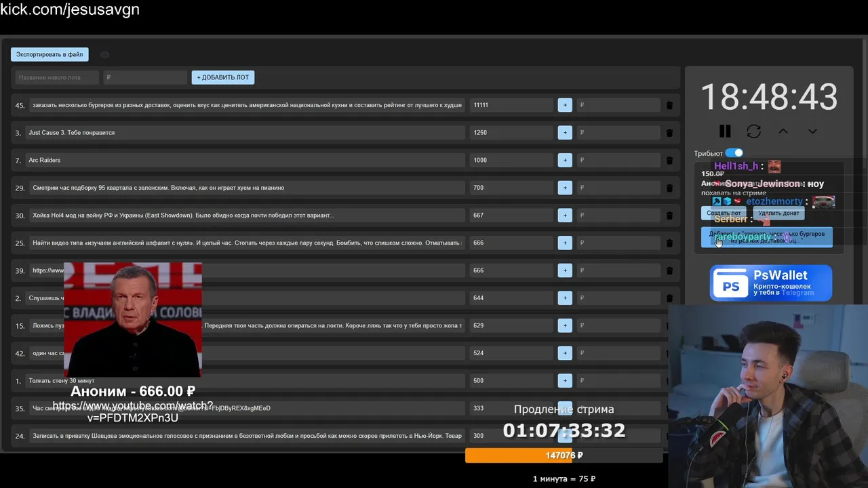
Task: Pause the auction countdown timer
Action: (x=725, y=131)
